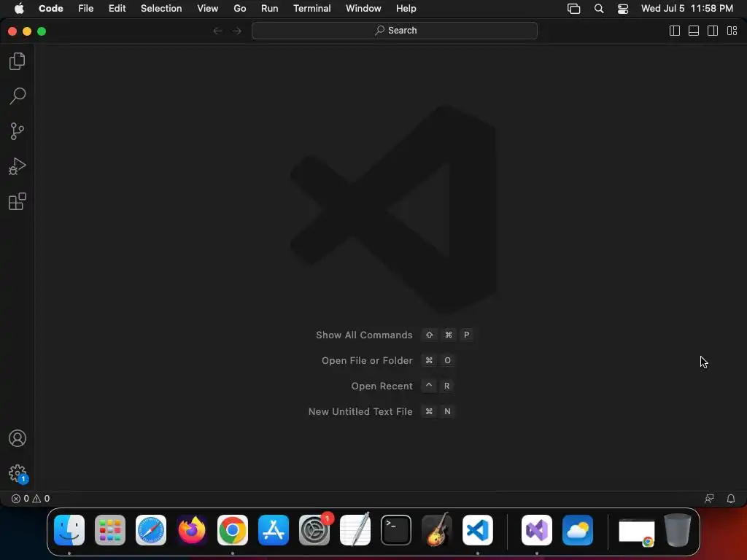Open Control Center from menu bar
The image size is (747, 560).
623,9
